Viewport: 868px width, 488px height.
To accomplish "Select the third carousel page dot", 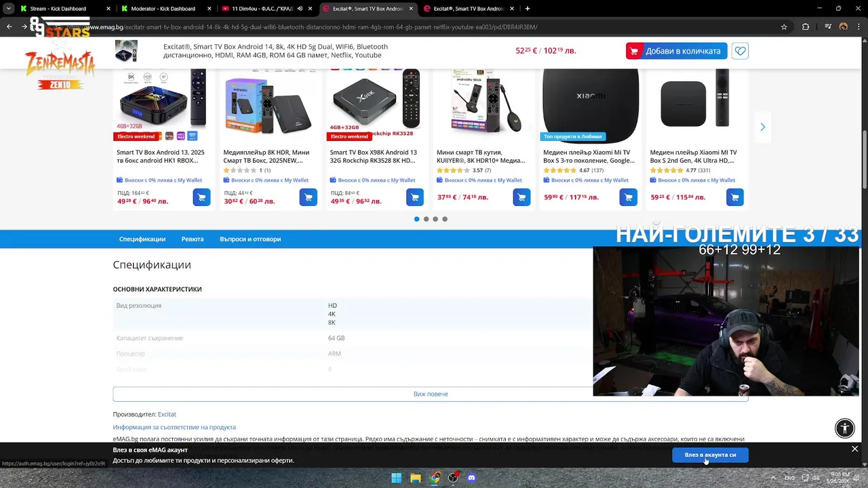I will pos(435,219).
